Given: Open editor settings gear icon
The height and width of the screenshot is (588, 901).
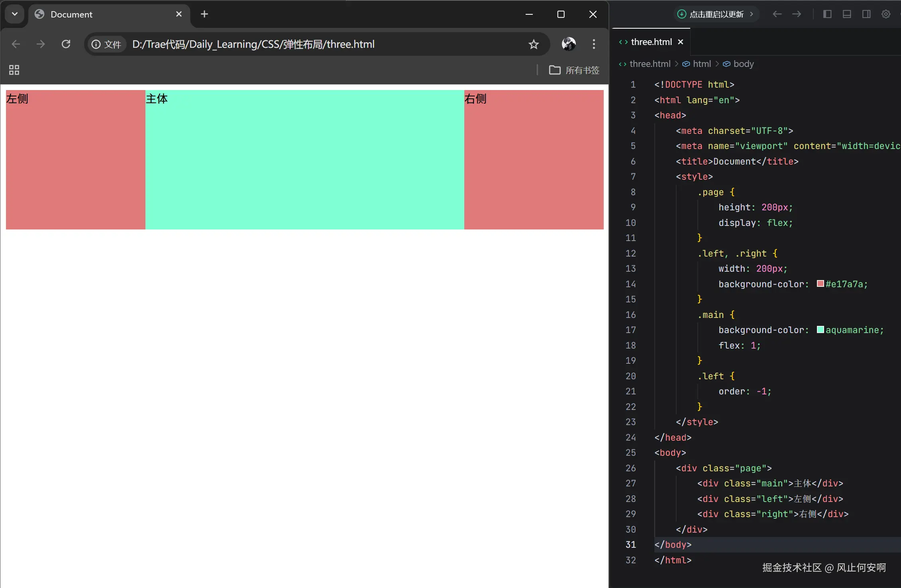Looking at the screenshot, I should [885, 14].
